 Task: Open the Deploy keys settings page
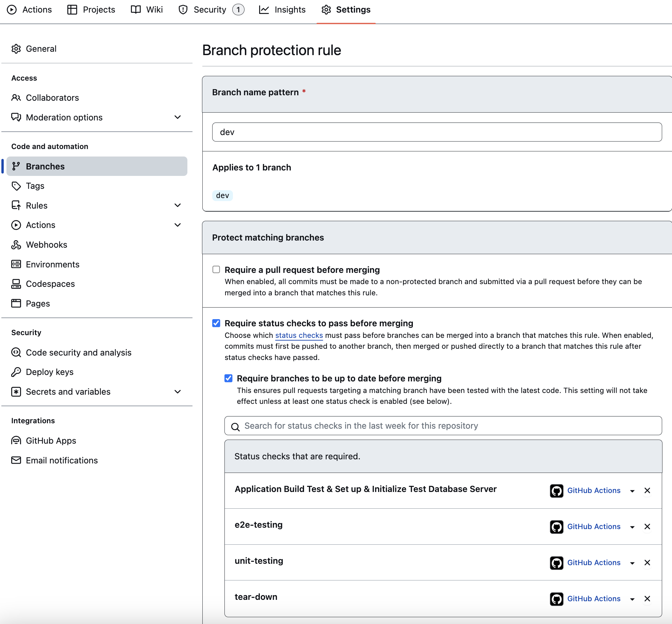pos(50,372)
